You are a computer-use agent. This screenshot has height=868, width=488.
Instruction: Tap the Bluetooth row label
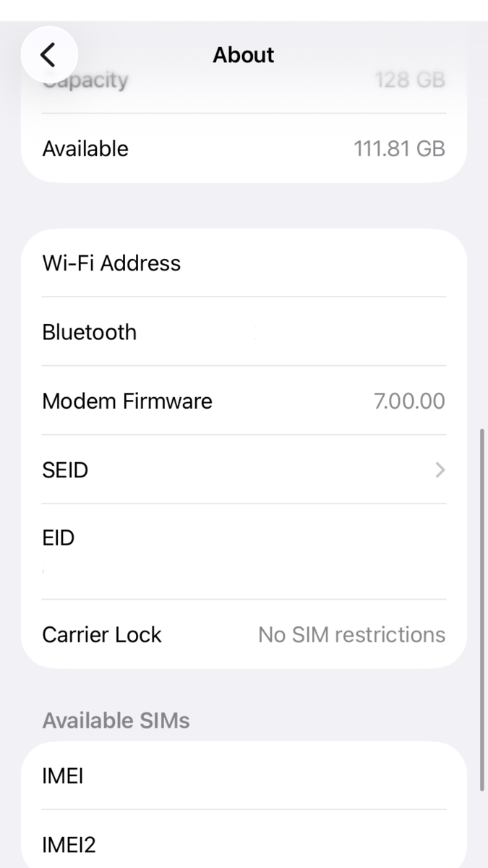click(90, 332)
